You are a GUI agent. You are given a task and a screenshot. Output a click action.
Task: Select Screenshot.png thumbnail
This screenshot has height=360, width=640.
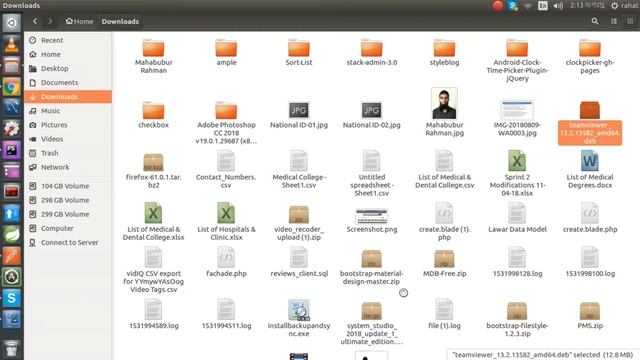point(371,217)
